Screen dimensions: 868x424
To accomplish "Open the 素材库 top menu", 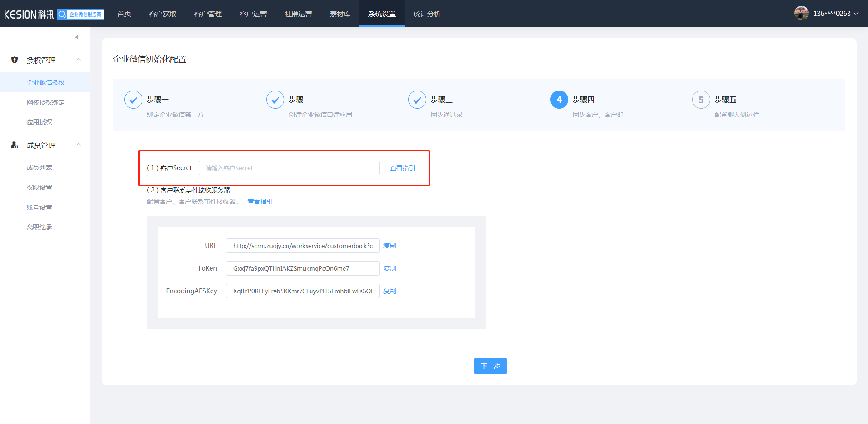I will pyautogui.click(x=340, y=14).
